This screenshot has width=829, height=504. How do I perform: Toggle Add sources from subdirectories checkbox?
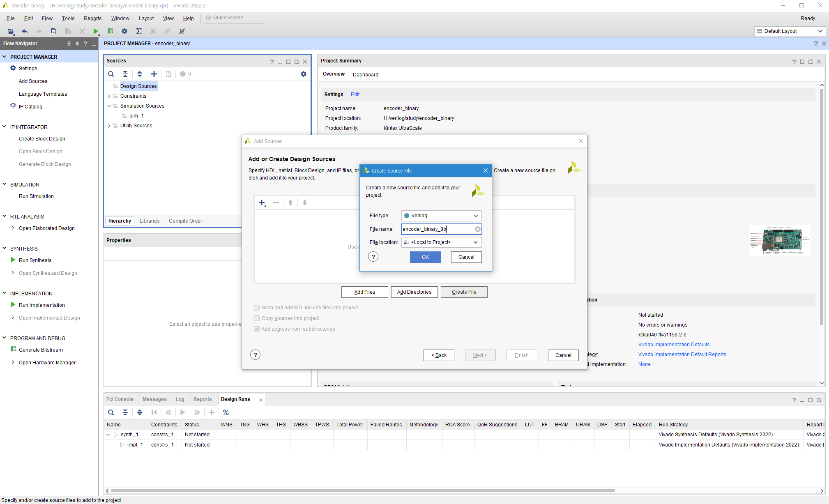pos(257,329)
